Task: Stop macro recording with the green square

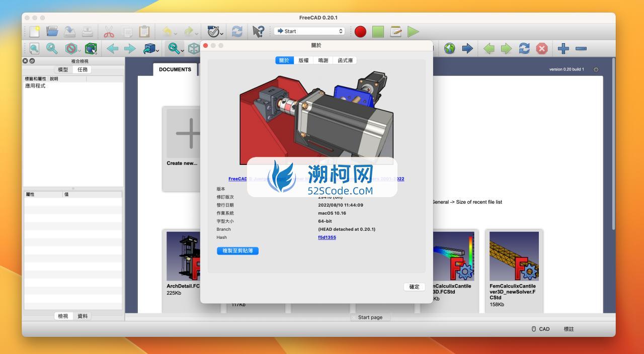Action: pyautogui.click(x=378, y=31)
